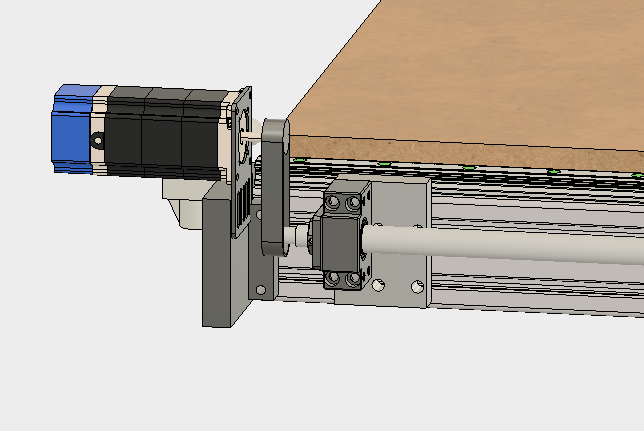Image resolution: width=644 pixels, height=431 pixels.
Task: Click the upper-left bolt on bearing block
Action: (x=329, y=207)
